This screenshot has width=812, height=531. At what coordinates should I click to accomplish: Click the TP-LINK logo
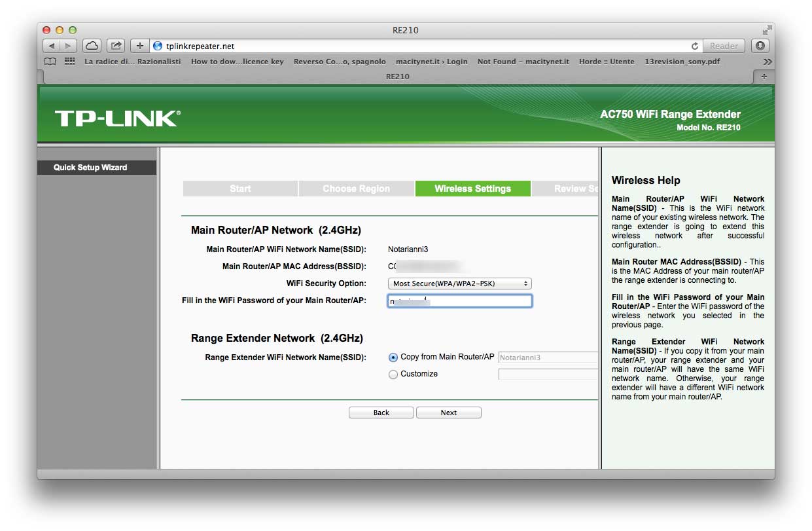coord(117,119)
